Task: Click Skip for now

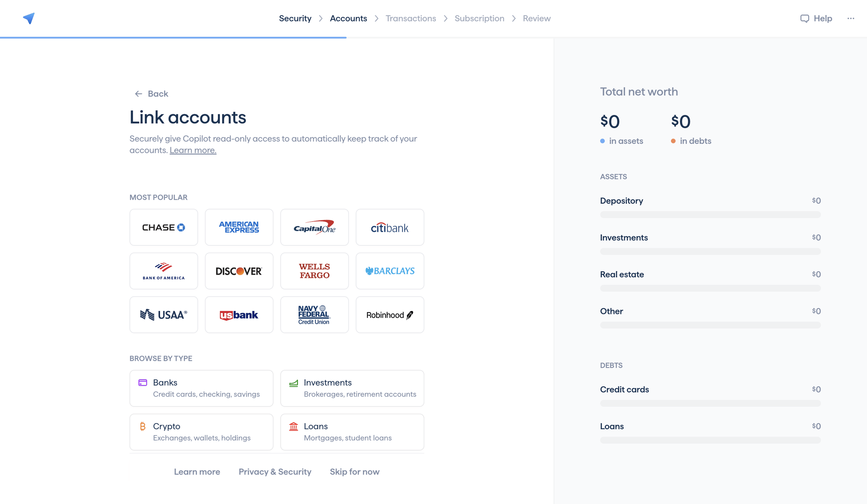Action: (354, 472)
